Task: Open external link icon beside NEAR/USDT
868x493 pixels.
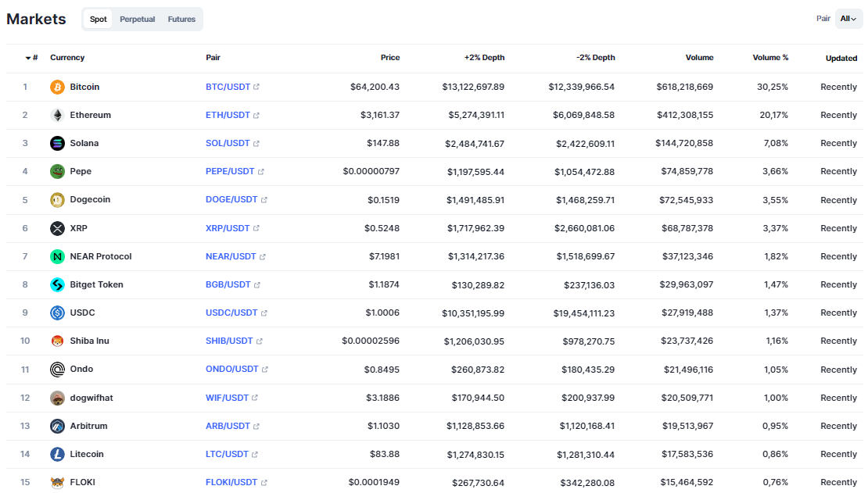Action: [263, 257]
